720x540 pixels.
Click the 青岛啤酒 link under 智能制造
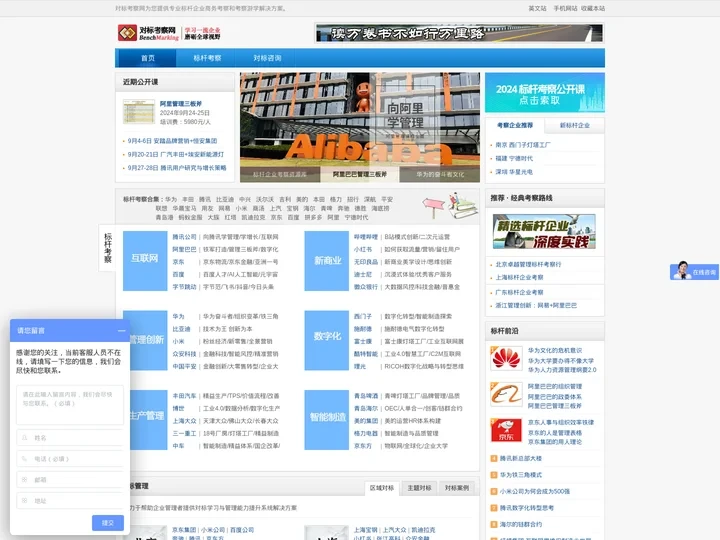pos(366,396)
